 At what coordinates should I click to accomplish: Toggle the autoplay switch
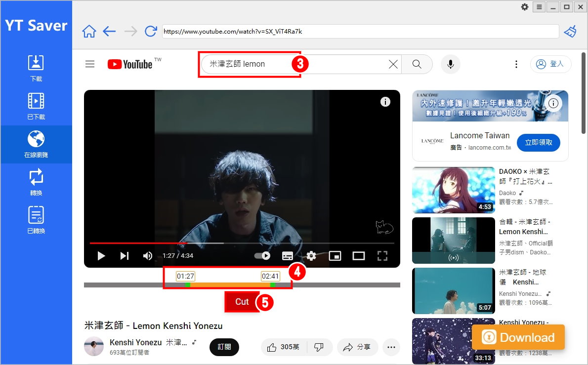pyautogui.click(x=262, y=255)
